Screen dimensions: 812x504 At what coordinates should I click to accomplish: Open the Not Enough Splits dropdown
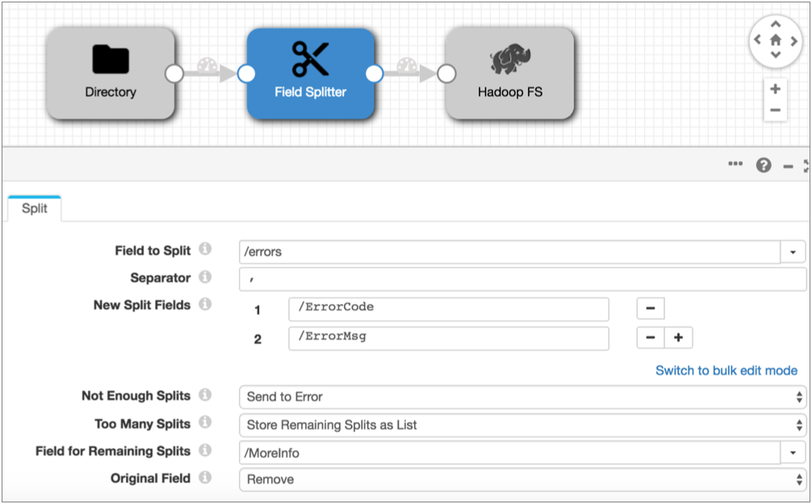[521, 397]
